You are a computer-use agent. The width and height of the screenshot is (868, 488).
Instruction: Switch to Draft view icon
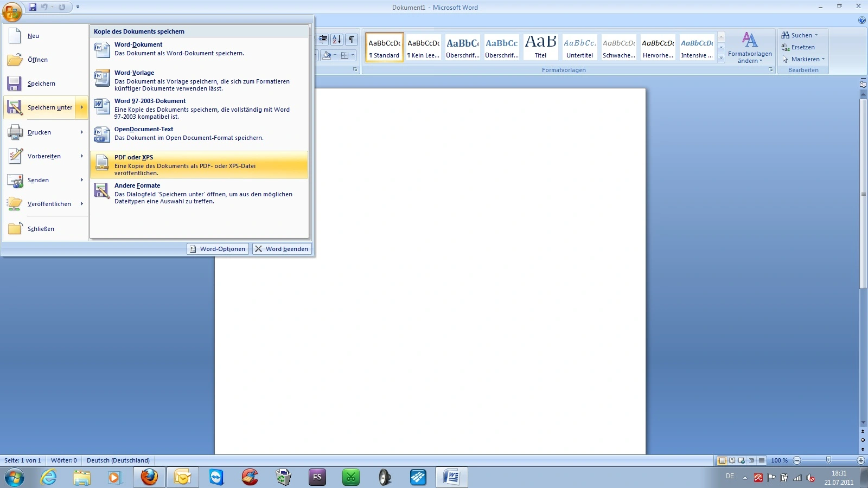(762, 460)
